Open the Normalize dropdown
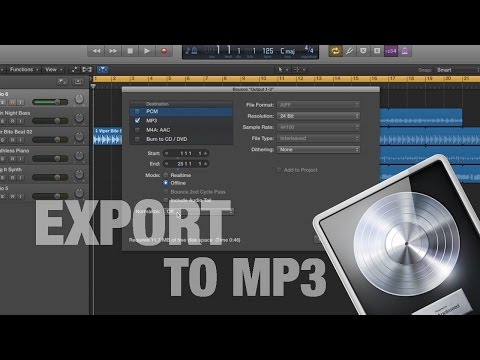Viewport: 480px width, 360px height. pyautogui.click(x=199, y=211)
